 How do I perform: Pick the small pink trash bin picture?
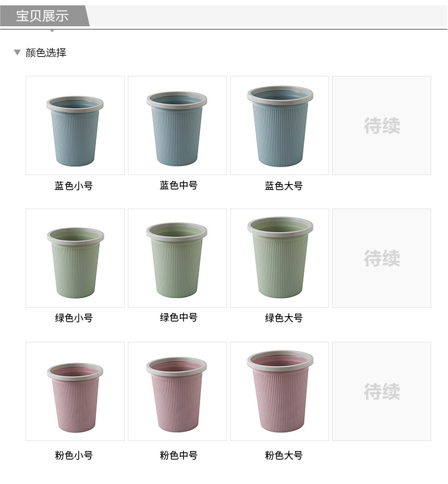pos(75,391)
